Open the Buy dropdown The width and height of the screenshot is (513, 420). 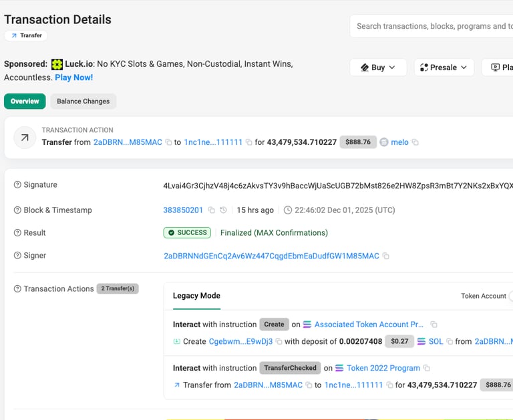(378, 67)
